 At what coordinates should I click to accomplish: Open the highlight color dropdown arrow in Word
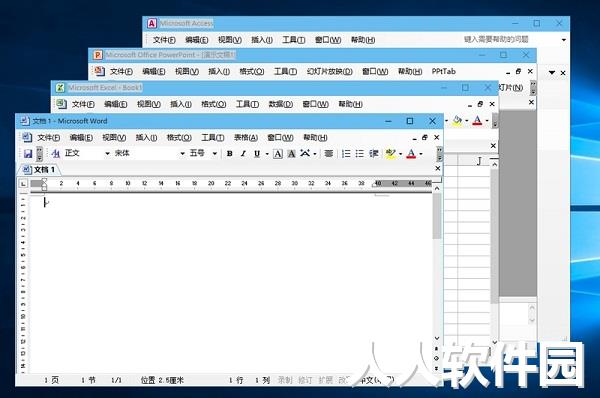click(400, 154)
